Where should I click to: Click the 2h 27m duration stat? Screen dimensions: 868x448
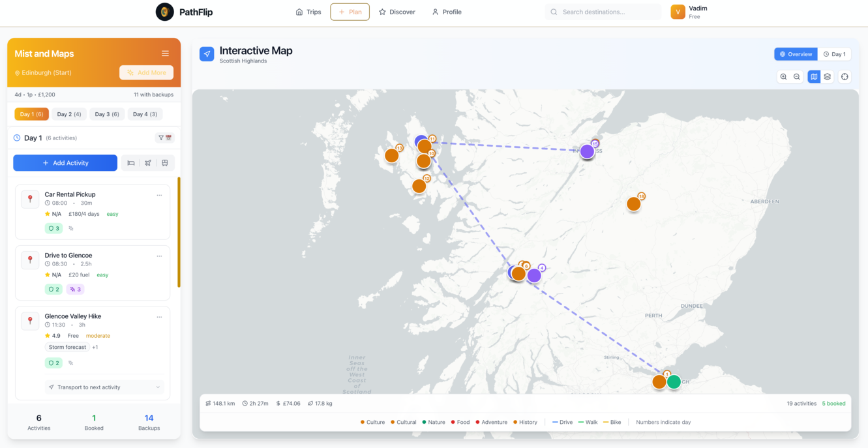pos(256,404)
